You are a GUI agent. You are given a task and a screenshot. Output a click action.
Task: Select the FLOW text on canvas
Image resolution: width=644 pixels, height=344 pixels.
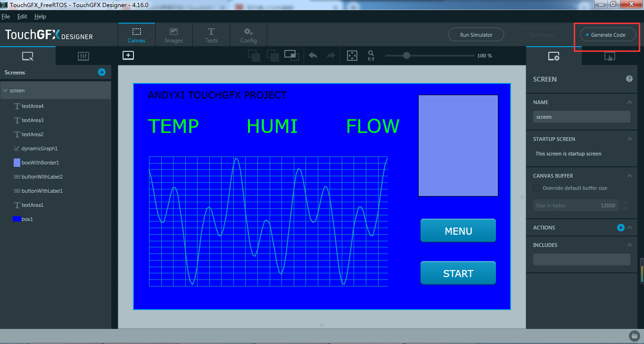point(373,126)
